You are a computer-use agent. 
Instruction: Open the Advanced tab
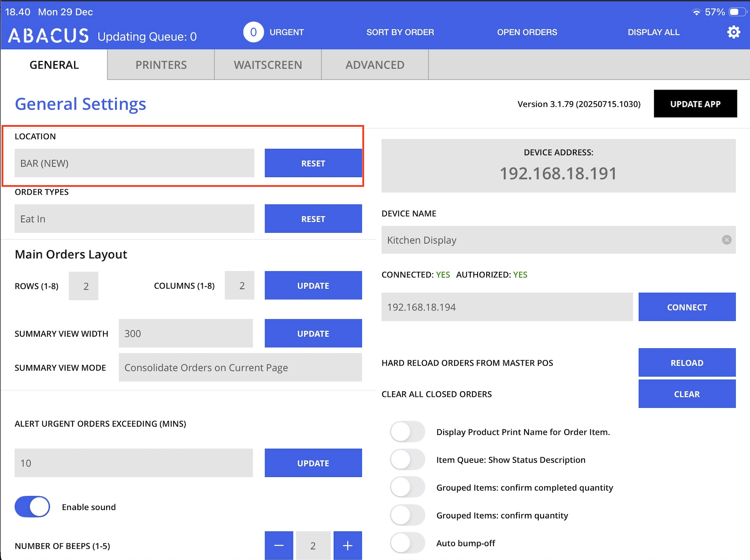click(x=375, y=65)
